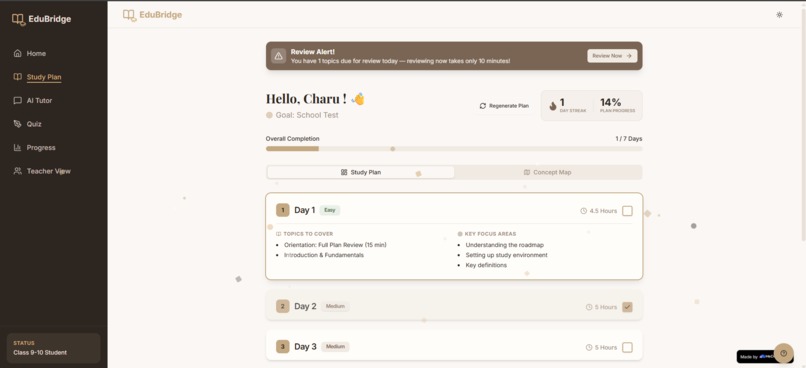Click the Study Plan book icon in the sidebar
The width and height of the screenshot is (806, 368).
click(17, 77)
